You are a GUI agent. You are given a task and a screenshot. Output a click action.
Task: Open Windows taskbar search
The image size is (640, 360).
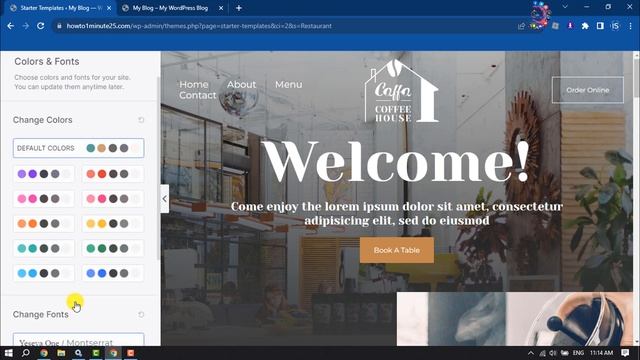25,353
